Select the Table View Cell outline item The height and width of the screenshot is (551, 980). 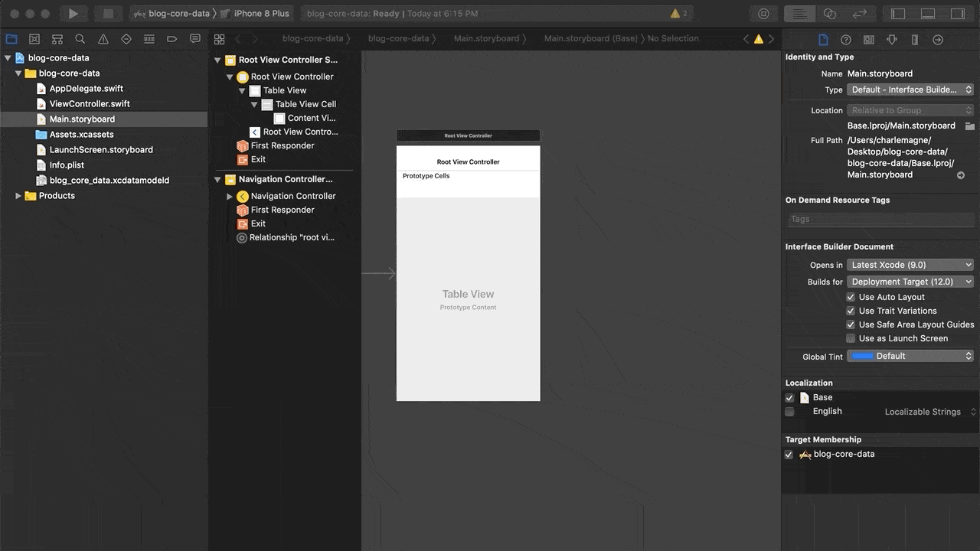coord(305,104)
